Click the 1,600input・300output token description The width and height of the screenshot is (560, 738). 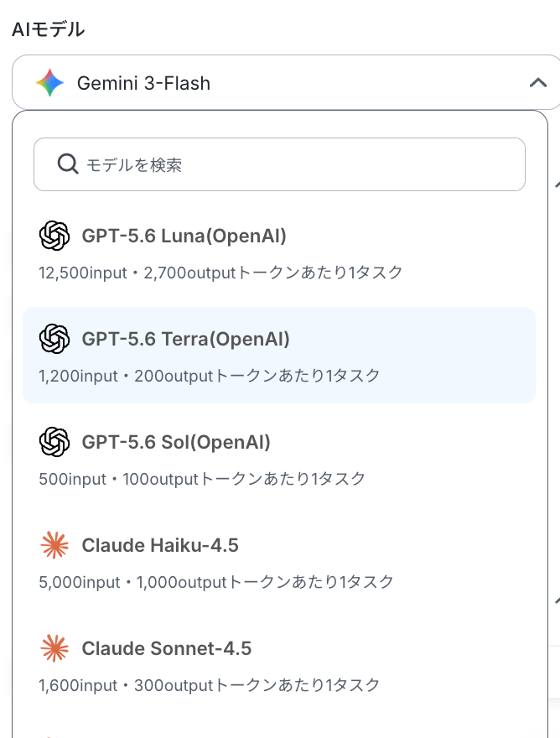(210, 685)
